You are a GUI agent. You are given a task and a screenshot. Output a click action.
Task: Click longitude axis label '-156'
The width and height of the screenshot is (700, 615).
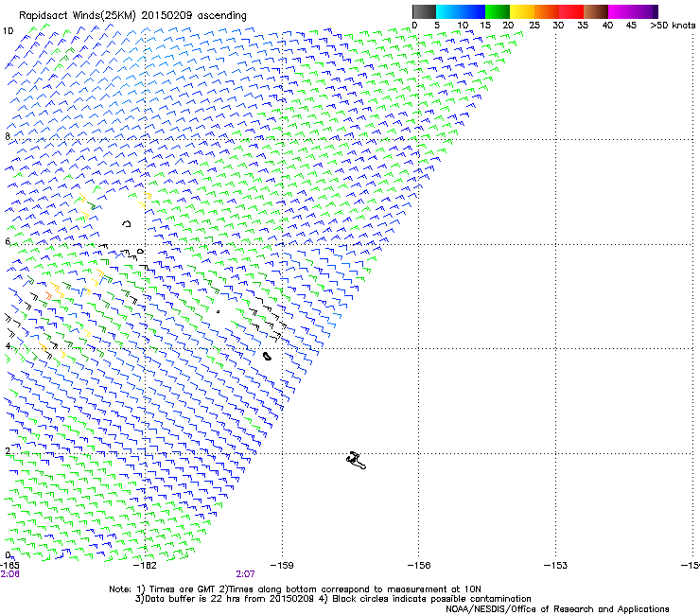point(419,566)
